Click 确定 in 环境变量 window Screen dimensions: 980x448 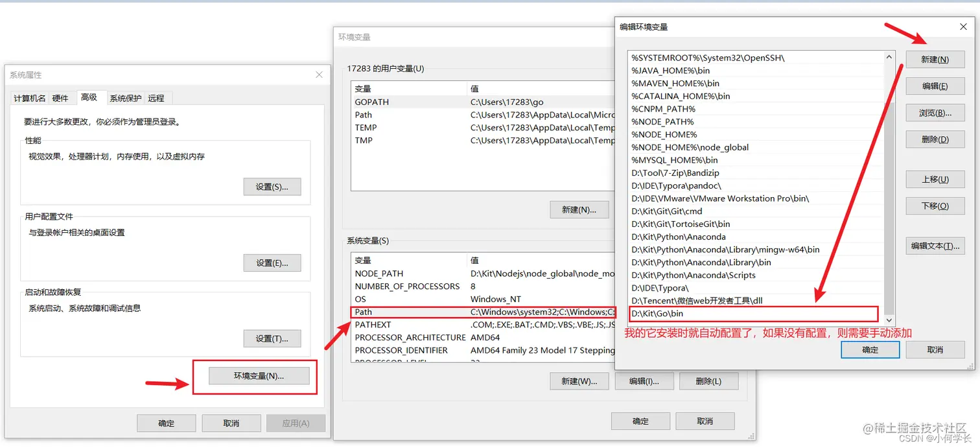pos(640,421)
